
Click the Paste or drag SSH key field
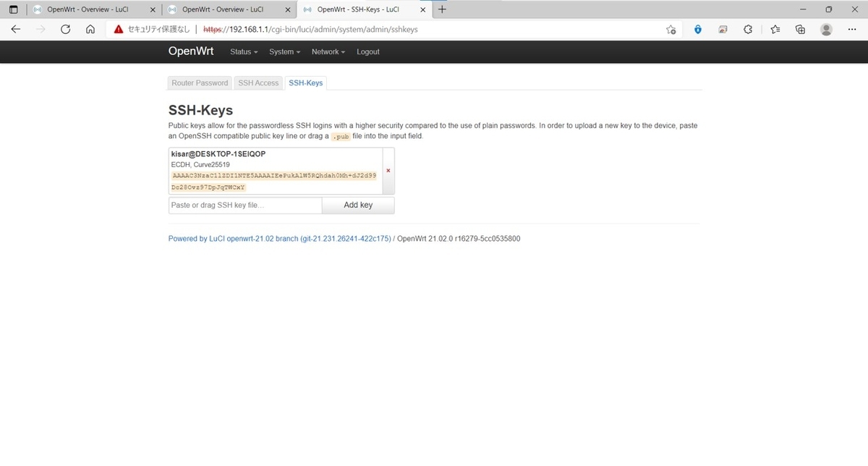pyautogui.click(x=245, y=206)
